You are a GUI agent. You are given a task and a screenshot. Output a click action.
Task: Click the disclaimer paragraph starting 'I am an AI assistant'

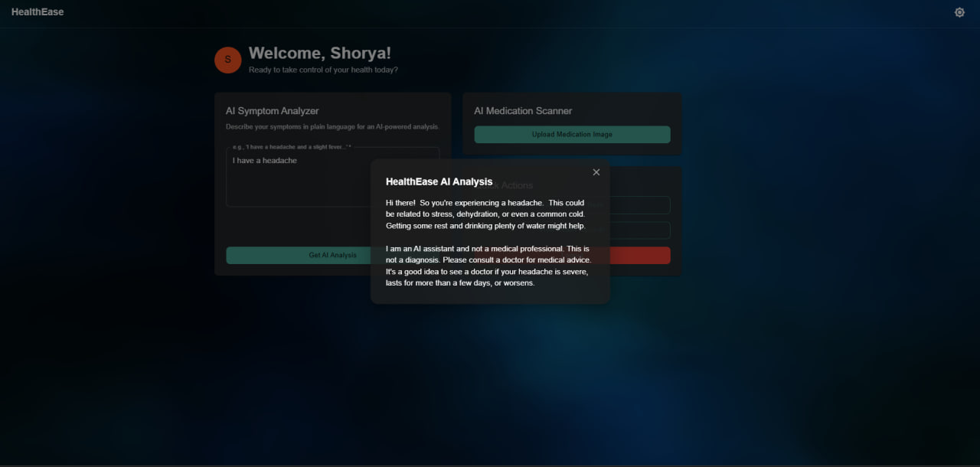point(488,266)
